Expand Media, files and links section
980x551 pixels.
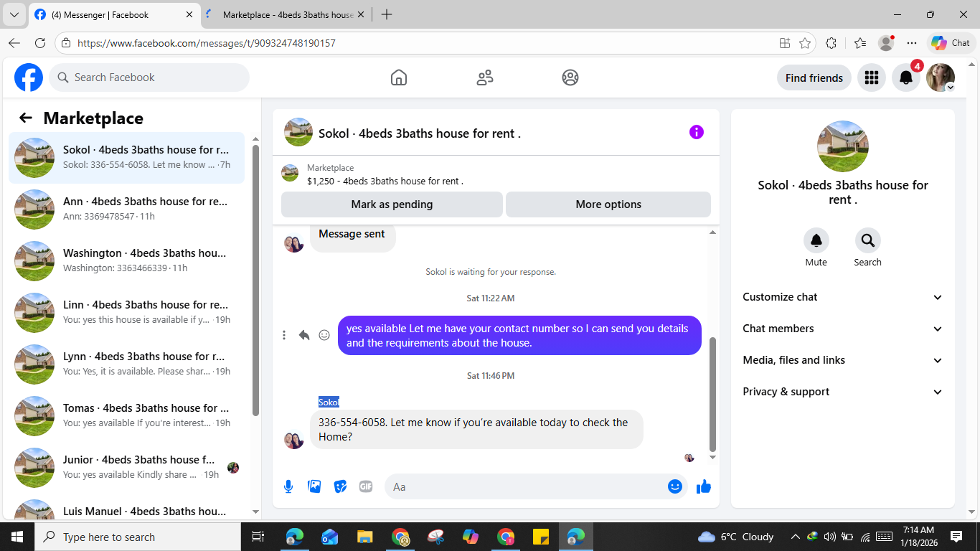pos(843,360)
